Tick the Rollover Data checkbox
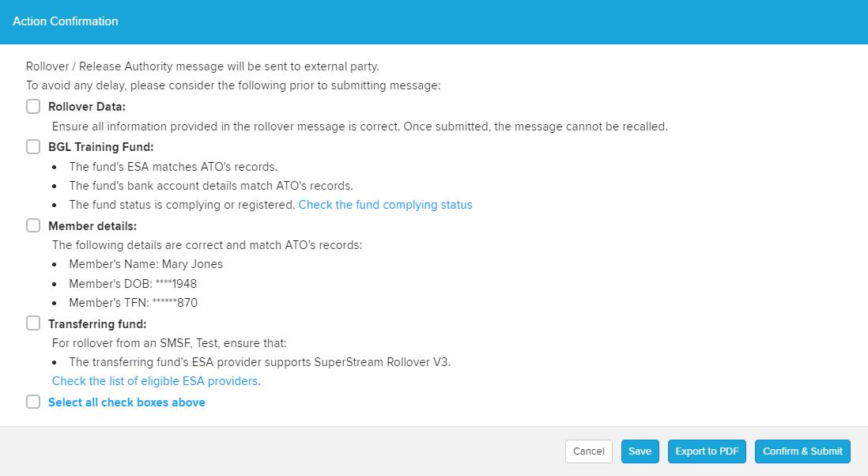The width and height of the screenshot is (868, 476). point(33,107)
